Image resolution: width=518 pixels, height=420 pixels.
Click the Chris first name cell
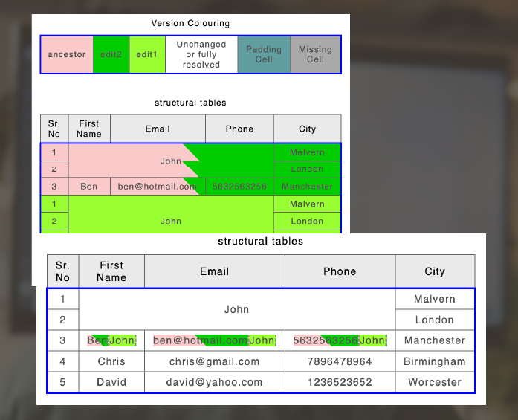click(111, 361)
